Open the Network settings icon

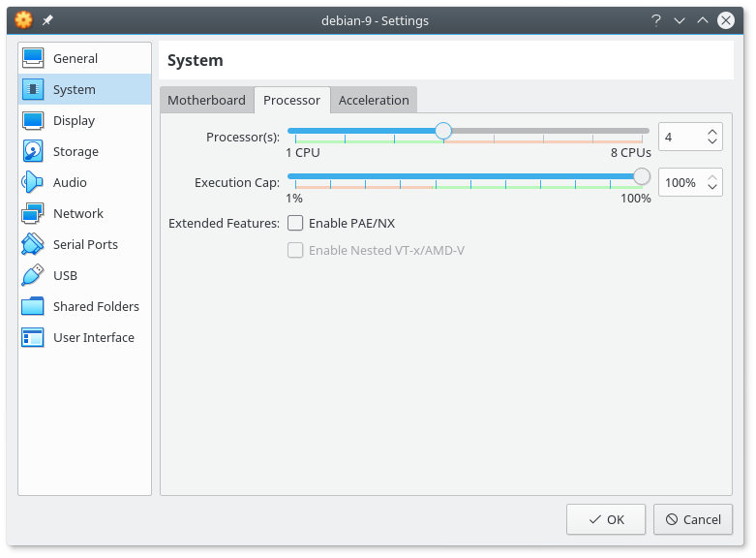(x=33, y=213)
